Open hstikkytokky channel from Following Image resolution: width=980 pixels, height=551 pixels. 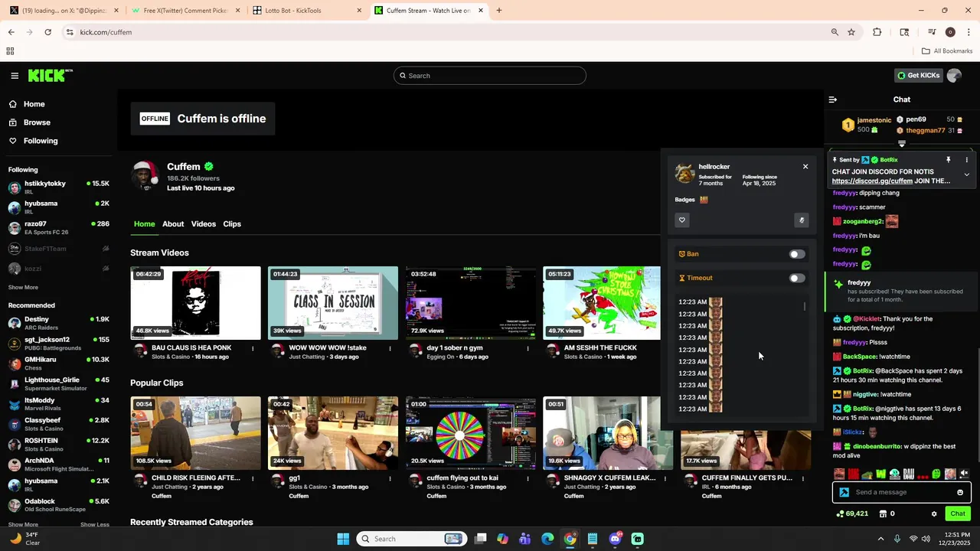(58, 187)
